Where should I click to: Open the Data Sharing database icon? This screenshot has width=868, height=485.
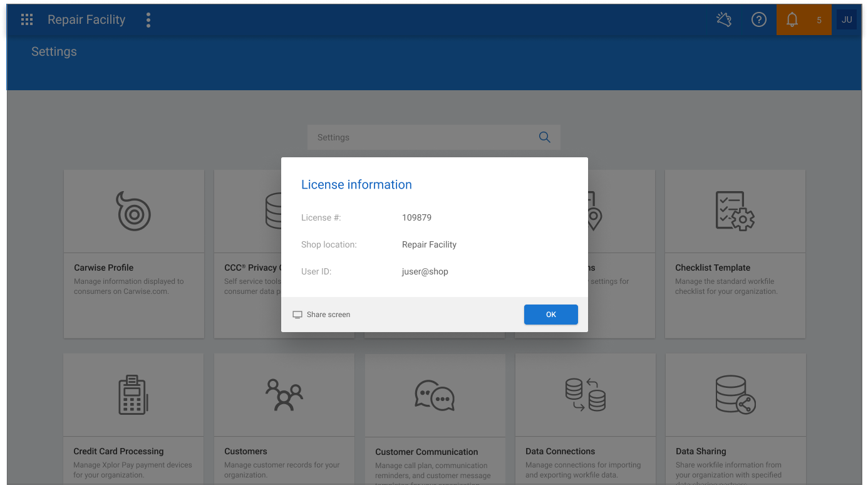[735, 395]
